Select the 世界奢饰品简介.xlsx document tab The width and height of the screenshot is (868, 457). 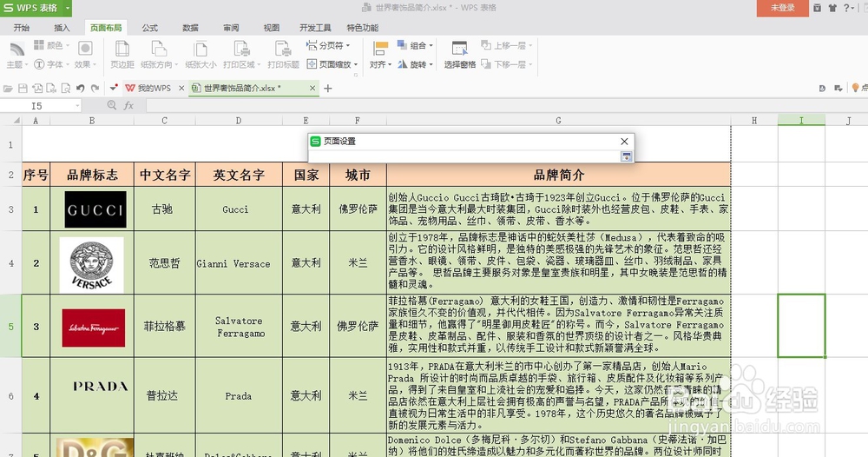pyautogui.click(x=242, y=88)
